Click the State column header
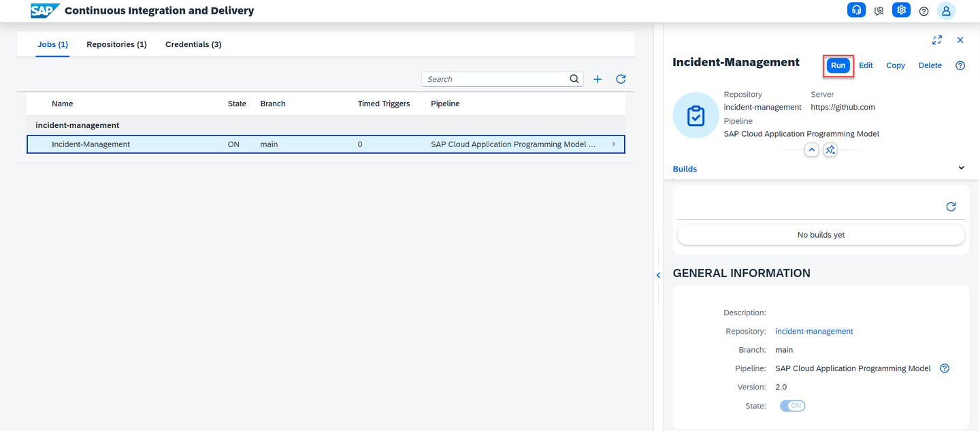The width and height of the screenshot is (980, 431). [237, 103]
